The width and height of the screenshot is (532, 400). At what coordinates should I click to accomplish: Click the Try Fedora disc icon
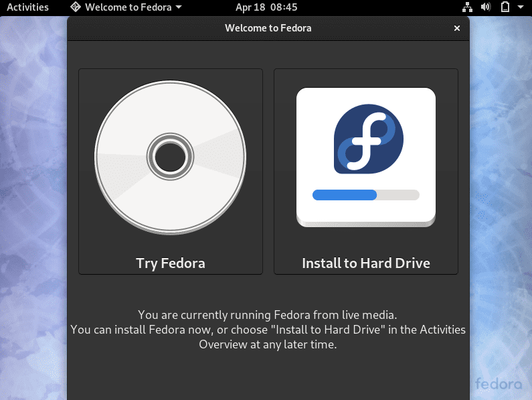[x=171, y=157]
